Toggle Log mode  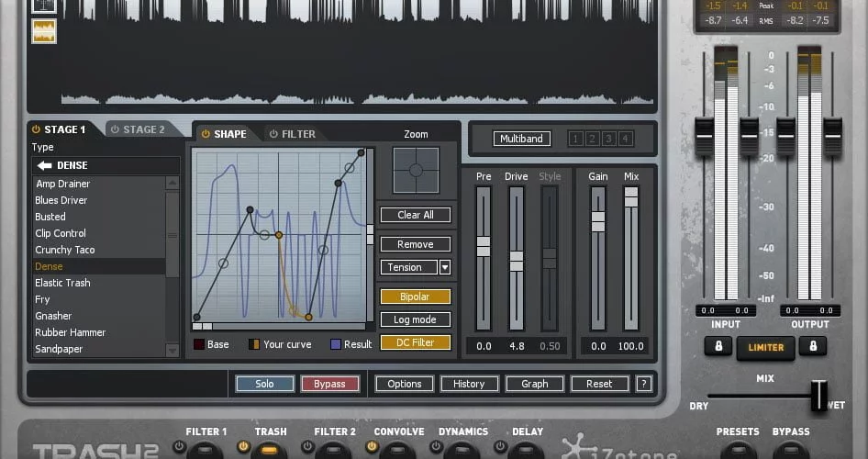coord(416,319)
